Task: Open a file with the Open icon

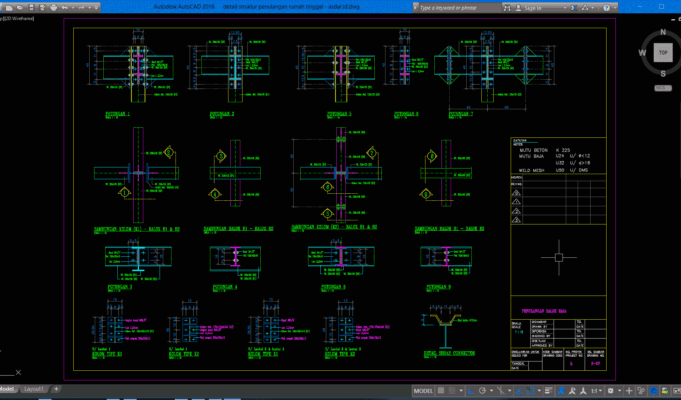Action: 20,8
